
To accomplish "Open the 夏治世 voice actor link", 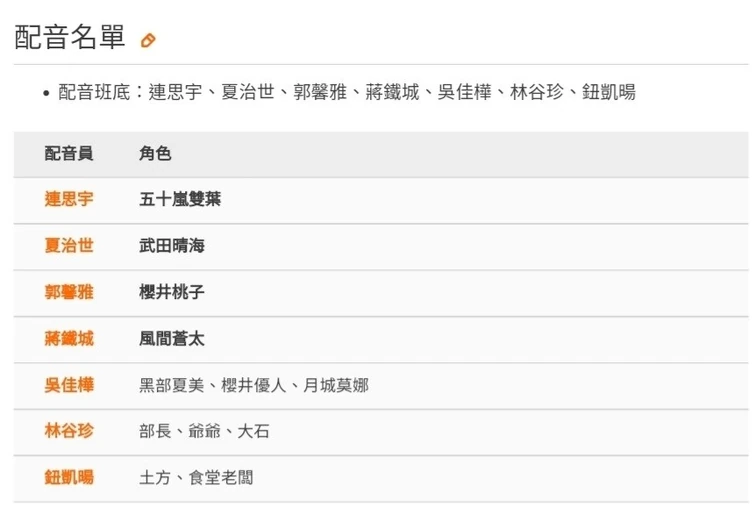I will pyautogui.click(x=69, y=245).
